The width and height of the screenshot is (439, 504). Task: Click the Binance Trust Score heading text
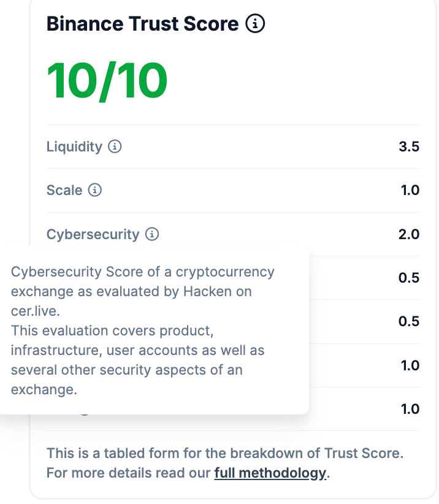pyautogui.click(x=143, y=23)
